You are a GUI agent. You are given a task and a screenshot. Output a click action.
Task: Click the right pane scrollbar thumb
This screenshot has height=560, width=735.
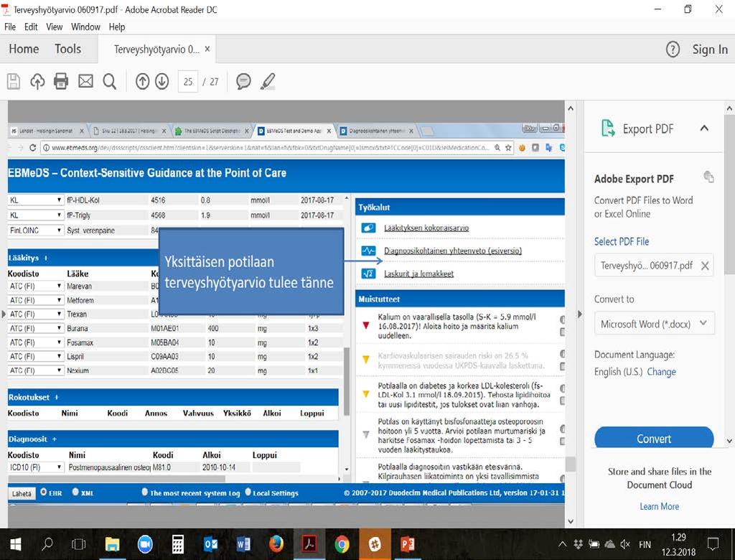coord(729,195)
